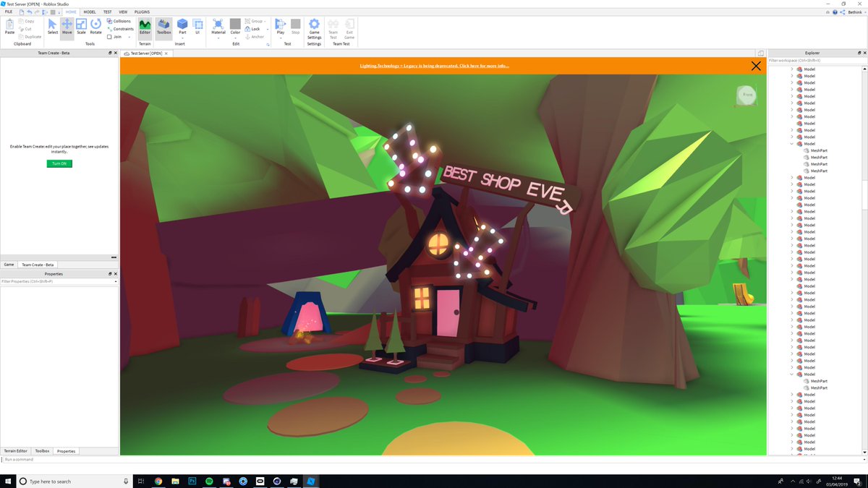
Task: Open Photoshop from the taskbar
Action: point(192,481)
